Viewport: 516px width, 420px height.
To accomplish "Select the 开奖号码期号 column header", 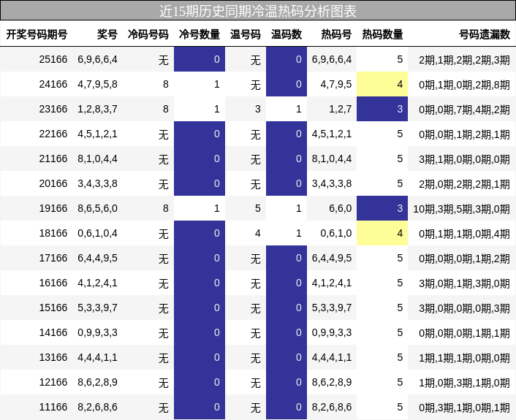I will (37, 34).
